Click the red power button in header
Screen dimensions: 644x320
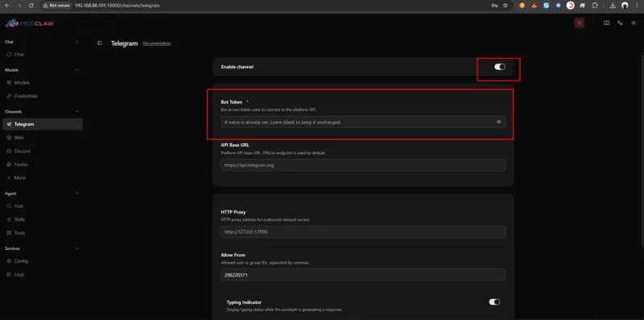point(580,23)
